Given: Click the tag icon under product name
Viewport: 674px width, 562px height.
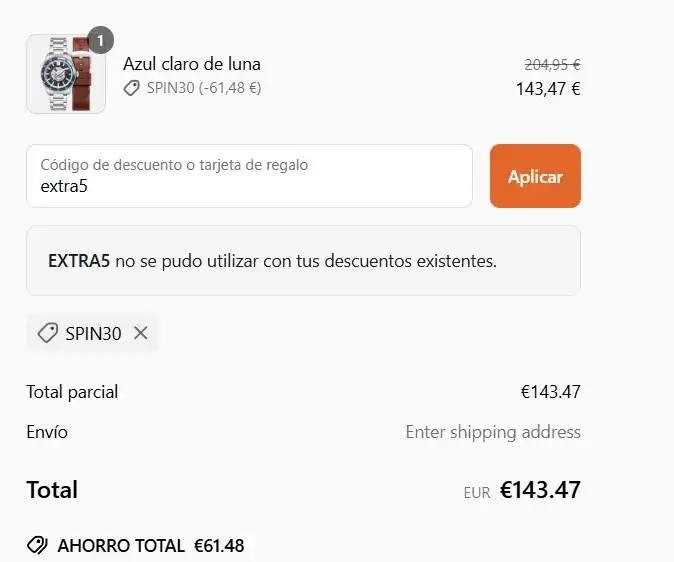Looking at the screenshot, I should click(x=131, y=88).
